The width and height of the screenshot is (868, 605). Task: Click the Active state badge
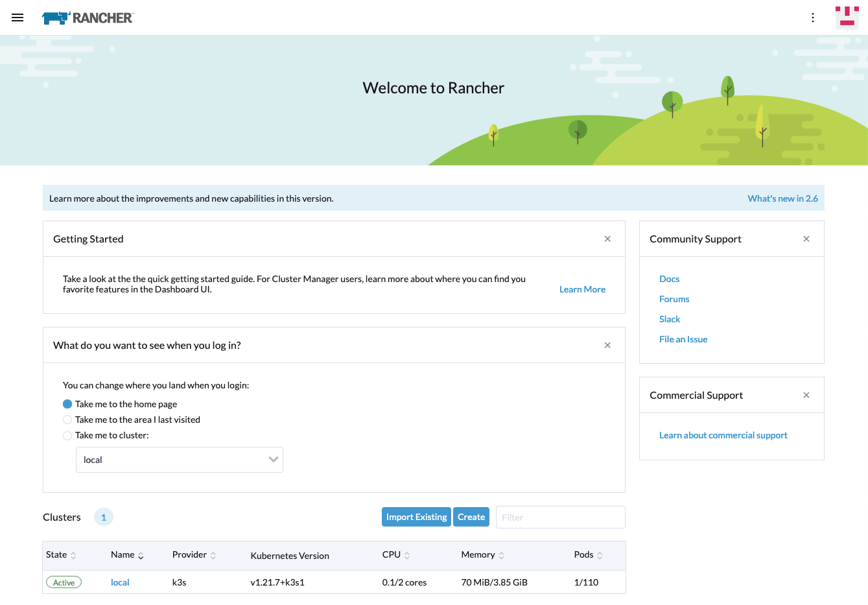[x=64, y=582]
